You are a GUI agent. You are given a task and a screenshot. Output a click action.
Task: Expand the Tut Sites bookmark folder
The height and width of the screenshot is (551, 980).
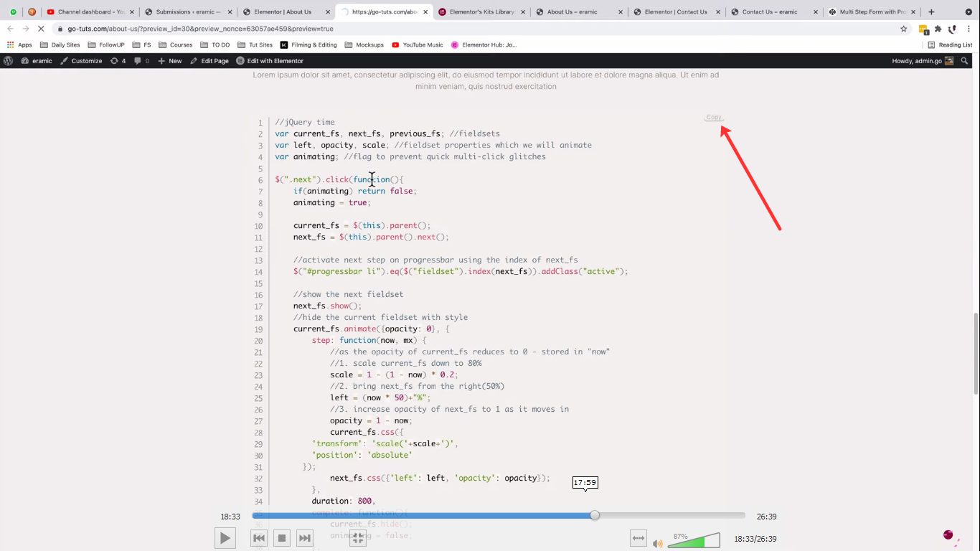tap(255, 44)
